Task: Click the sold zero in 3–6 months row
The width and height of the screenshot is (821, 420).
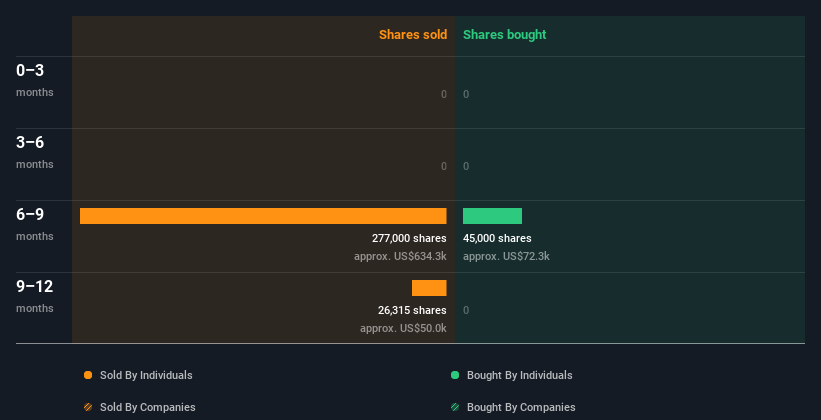Action: (x=444, y=167)
